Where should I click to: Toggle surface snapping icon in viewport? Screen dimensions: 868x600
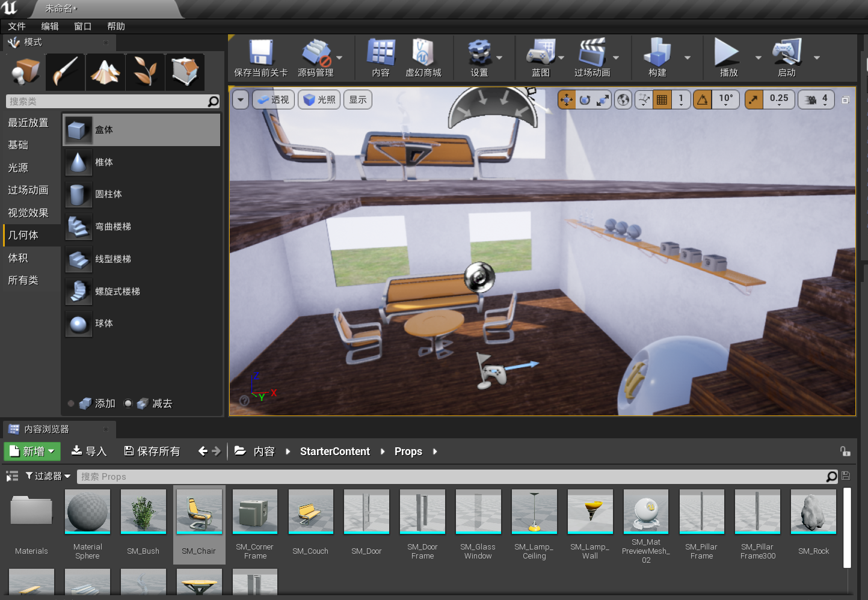click(644, 100)
